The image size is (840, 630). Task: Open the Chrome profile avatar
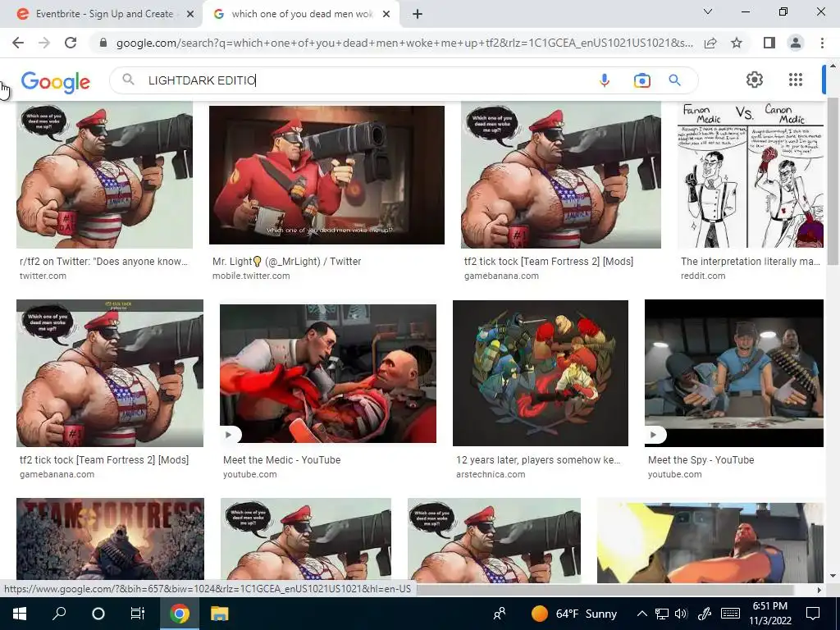point(796,43)
